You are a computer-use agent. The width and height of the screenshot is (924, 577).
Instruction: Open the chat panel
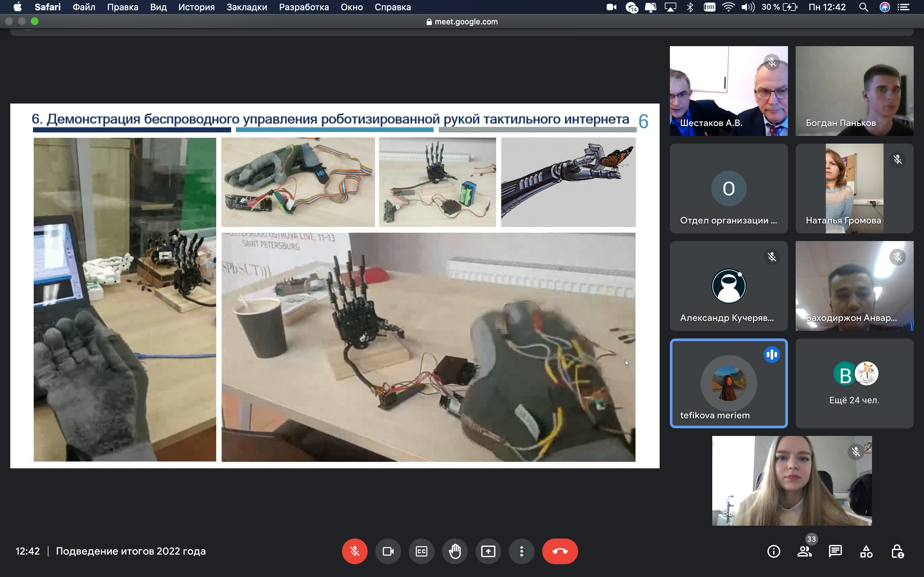(x=835, y=551)
